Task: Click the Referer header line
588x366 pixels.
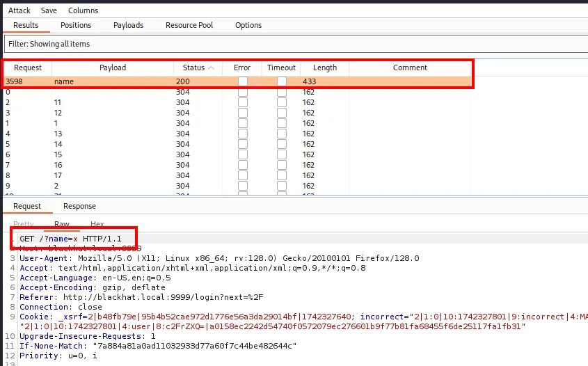Action: (x=141, y=297)
